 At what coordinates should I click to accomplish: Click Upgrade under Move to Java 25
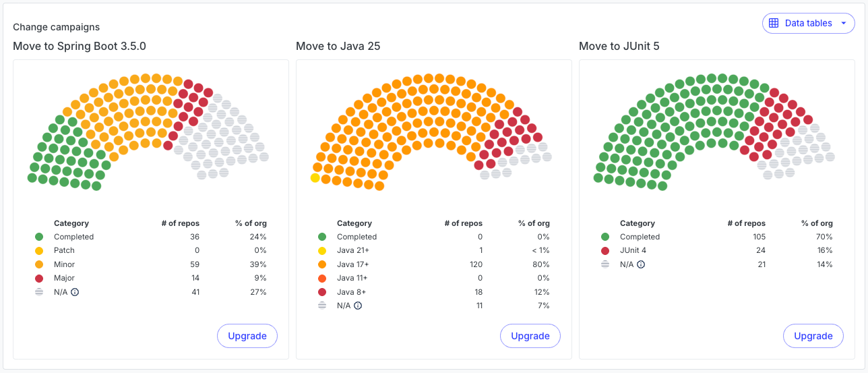pyautogui.click(x=530, y=336)
